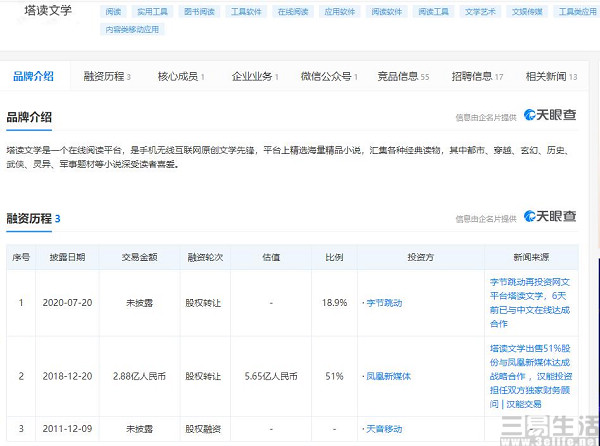
Task: Open news article about 字节跳动再投资网文平台
Action: [x=527, y=303]
